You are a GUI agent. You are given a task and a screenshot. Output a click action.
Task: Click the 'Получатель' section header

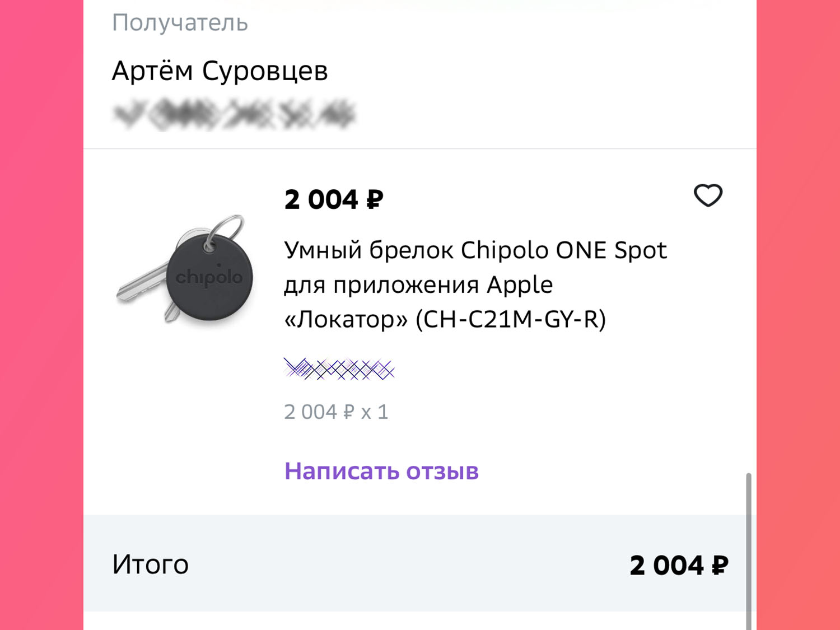point(180,23)
